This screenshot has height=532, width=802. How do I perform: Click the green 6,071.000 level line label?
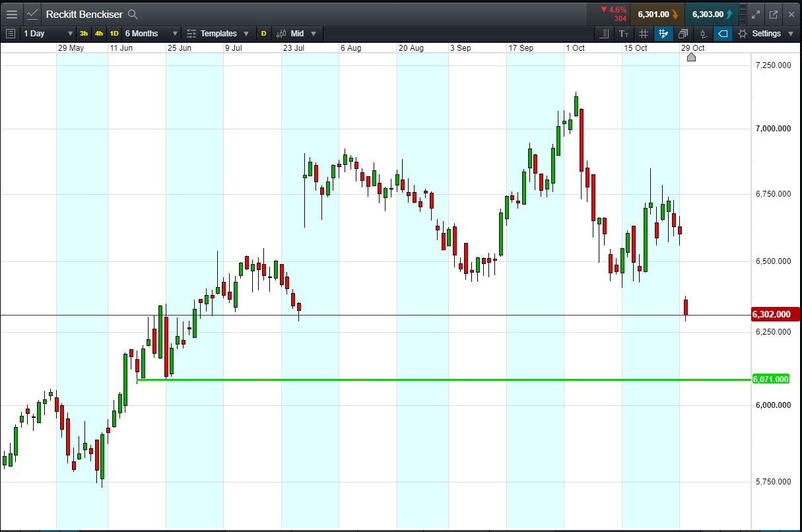coord(770,379)
